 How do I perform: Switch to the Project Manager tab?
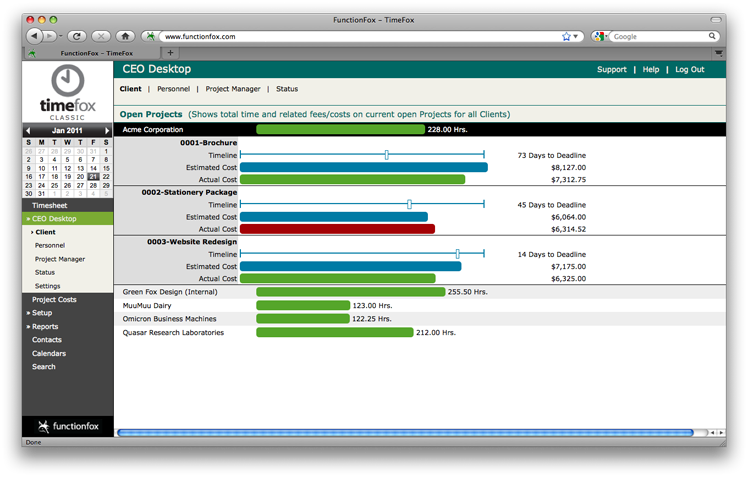pos(233,89)
